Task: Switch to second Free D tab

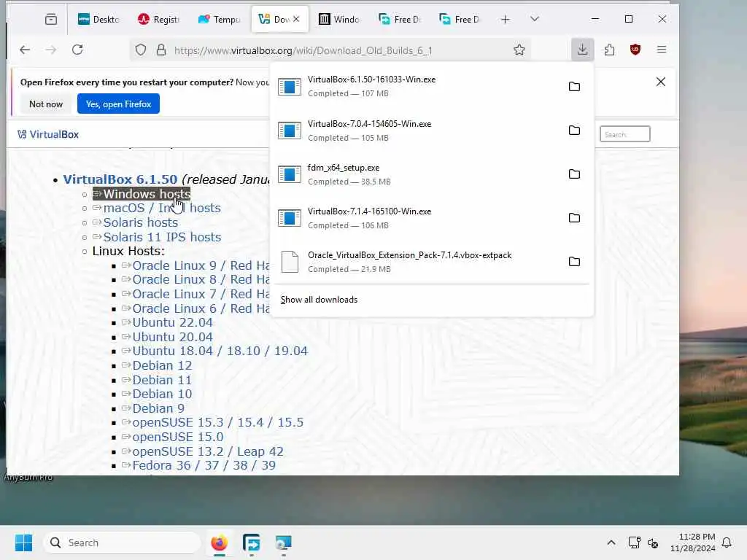Action: 460,20
